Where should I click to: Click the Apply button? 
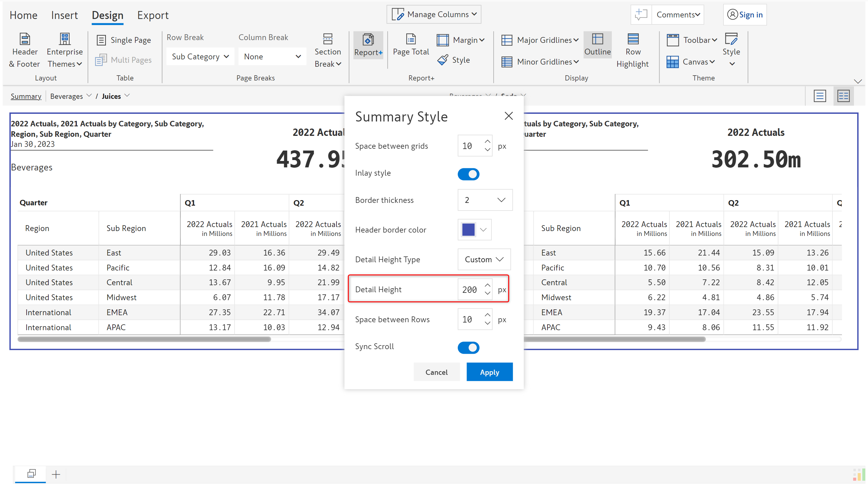(x=489, y=372)
